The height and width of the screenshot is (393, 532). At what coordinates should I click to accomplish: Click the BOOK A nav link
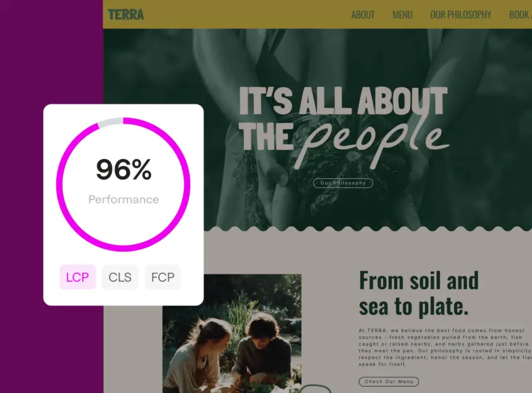pos(520,14)
